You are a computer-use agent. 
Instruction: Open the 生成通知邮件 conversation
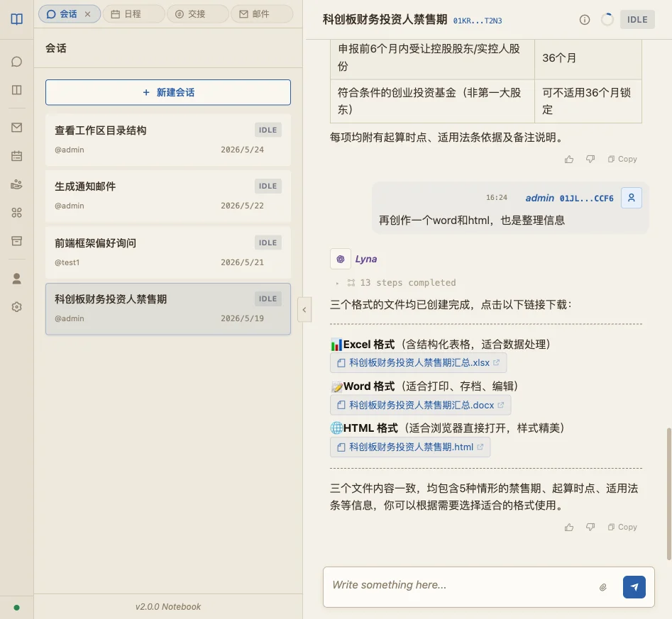(168, 196)
